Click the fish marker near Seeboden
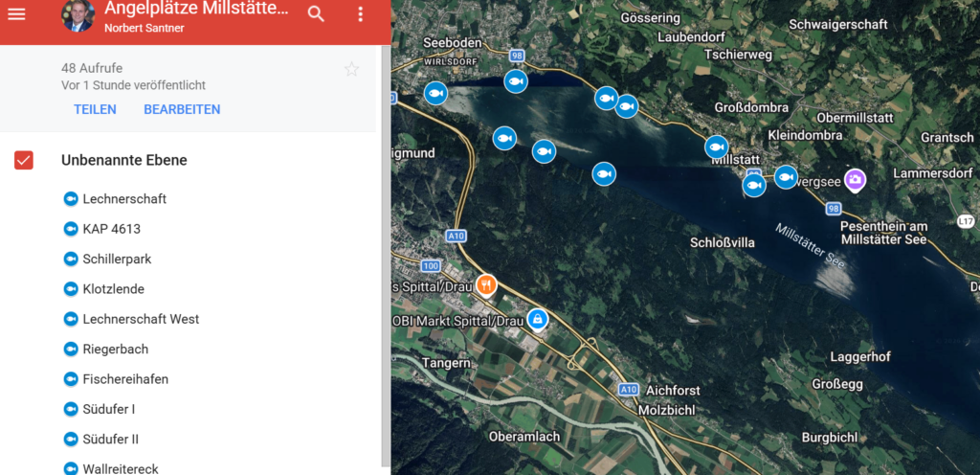 pyautogui.click(x=435, y=93)
